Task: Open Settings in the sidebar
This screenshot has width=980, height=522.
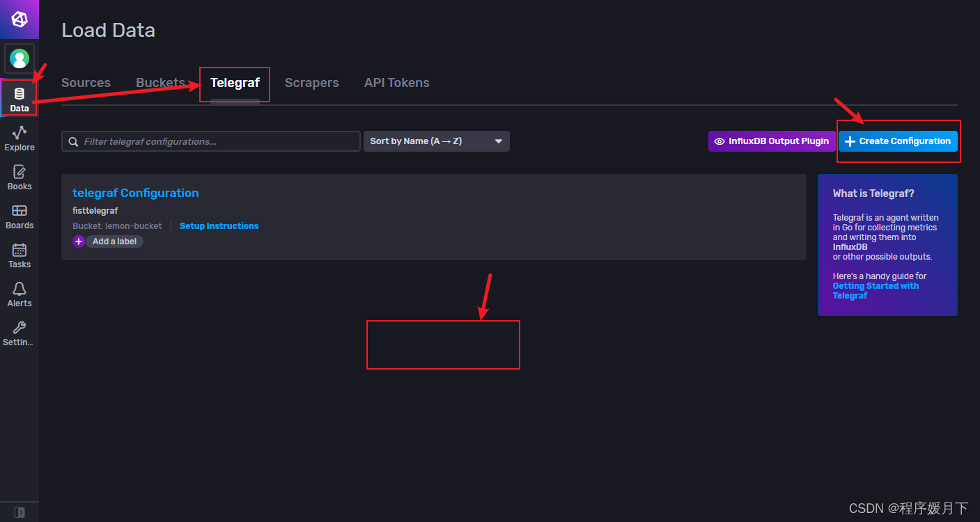Action: pyautogui.click(x=20, y=333)
